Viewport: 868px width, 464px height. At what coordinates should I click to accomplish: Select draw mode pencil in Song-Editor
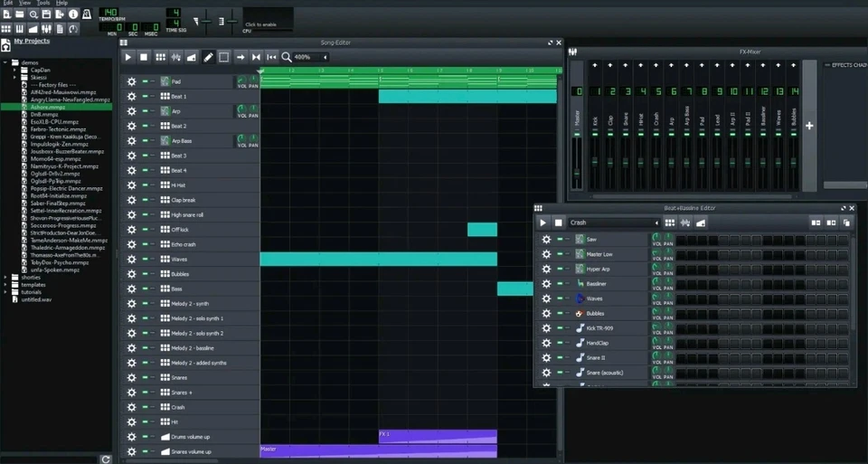click(208, 57)
